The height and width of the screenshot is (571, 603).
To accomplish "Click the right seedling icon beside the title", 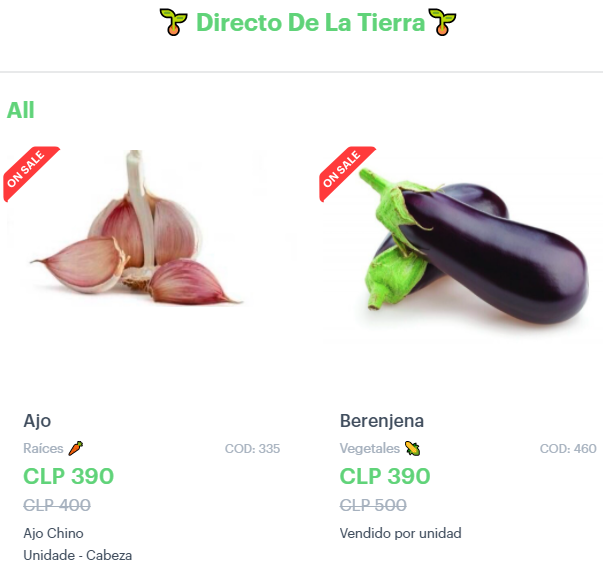I will 442,22.
